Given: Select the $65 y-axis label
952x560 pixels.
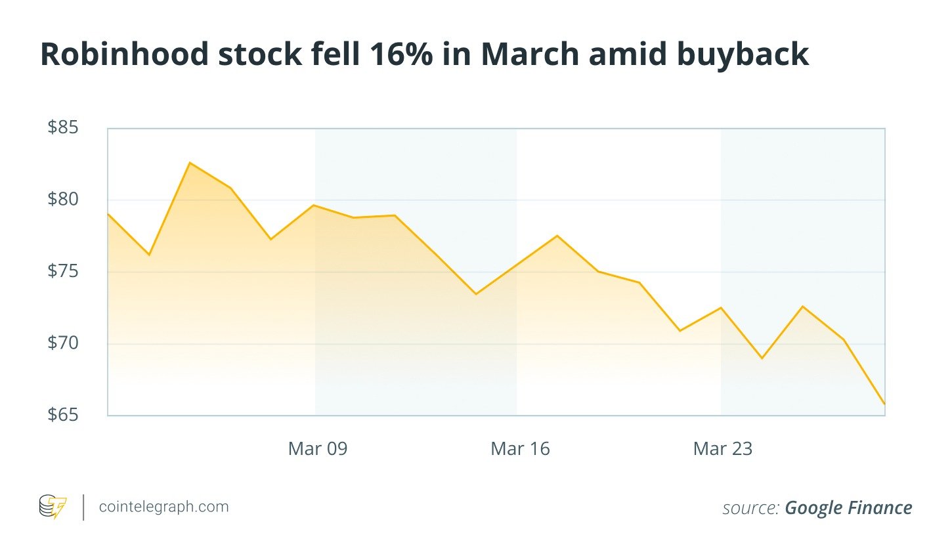Looking at the screenshot, I should coord(63,415).
